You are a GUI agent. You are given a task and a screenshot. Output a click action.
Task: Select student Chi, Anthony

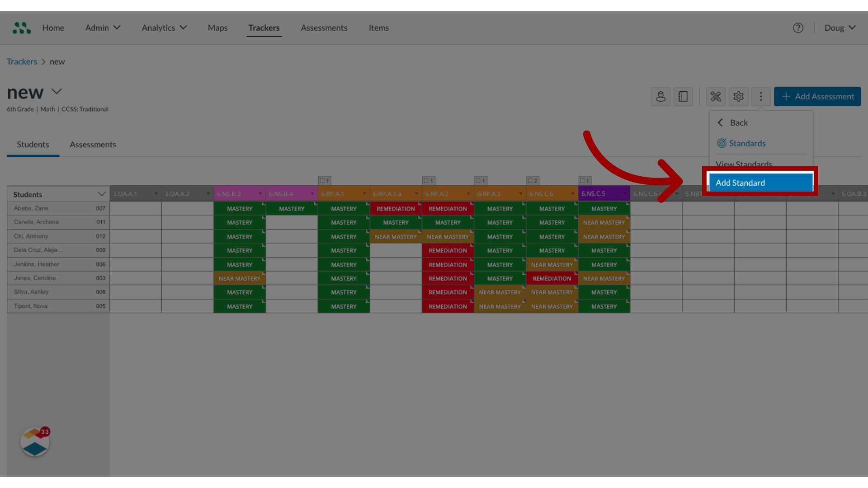coord(31,236)
